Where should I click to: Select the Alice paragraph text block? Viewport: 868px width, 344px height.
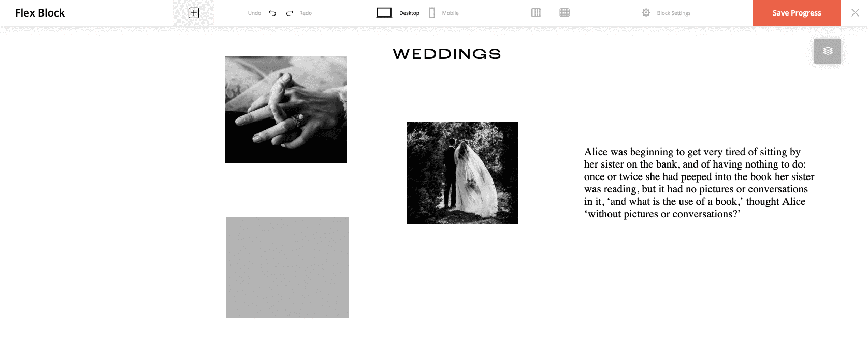[699, 183]
